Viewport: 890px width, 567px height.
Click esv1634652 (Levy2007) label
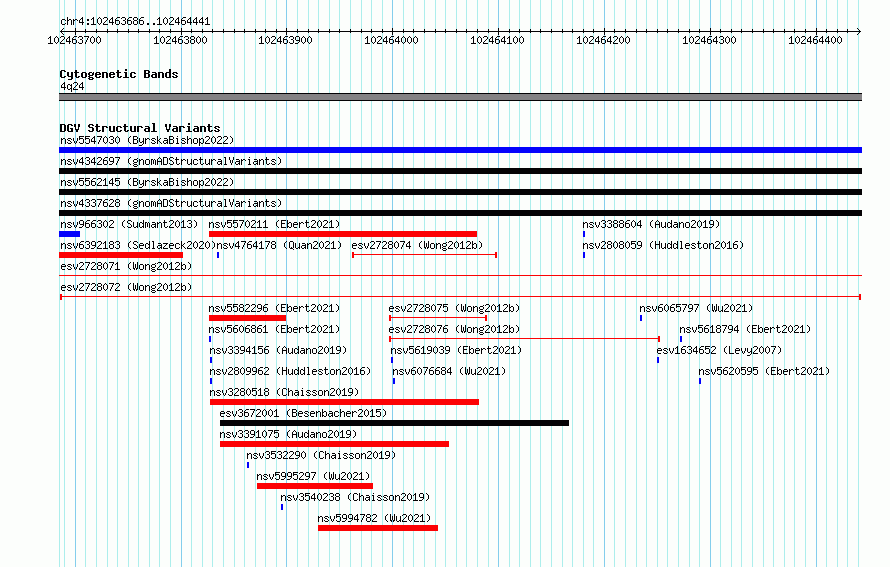pos(719,350)
